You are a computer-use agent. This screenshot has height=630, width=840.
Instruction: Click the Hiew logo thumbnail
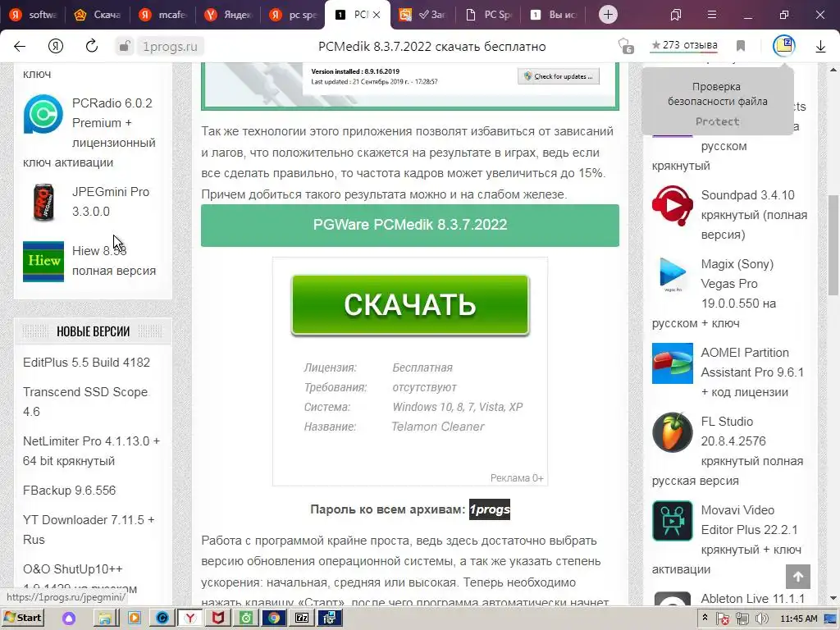click(x=43, y=262)
